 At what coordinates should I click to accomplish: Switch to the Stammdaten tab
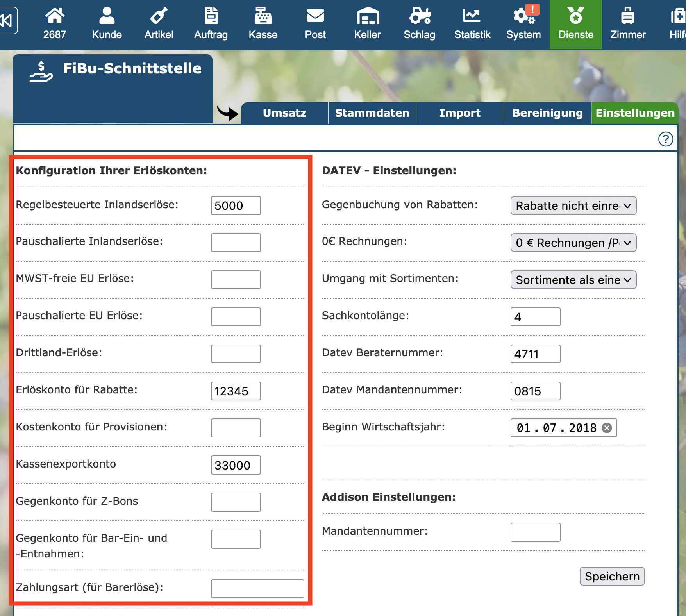tap(372, 113)
